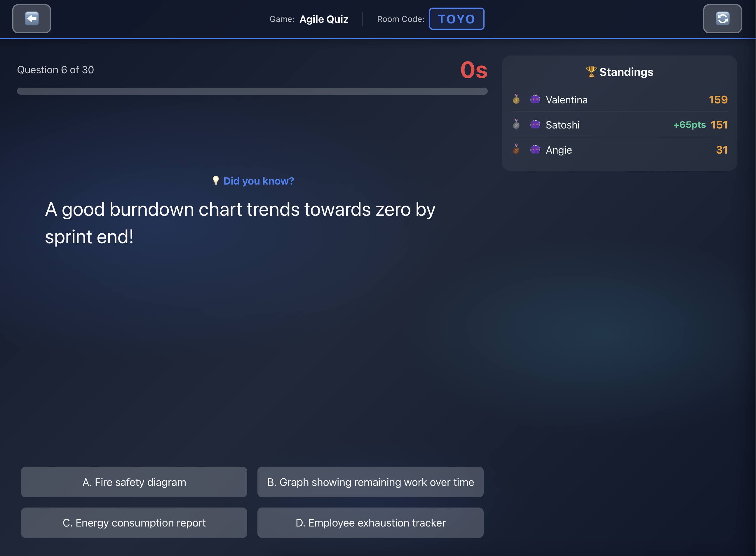Image resolution: width=756 pixels, height=556 pixels.
Task: Click the Agile Quiz game title
Action: [324, 19]
